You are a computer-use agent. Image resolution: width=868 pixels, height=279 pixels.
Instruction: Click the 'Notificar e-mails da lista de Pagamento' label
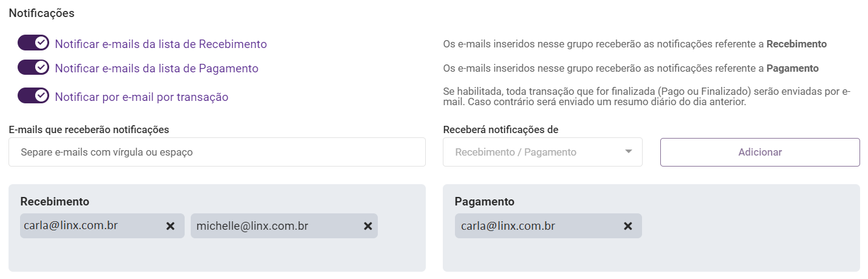(x=157, y=69)
